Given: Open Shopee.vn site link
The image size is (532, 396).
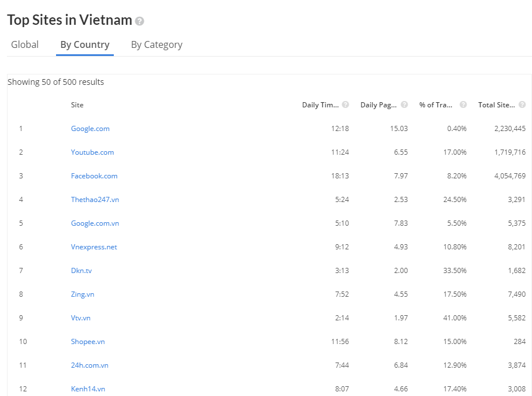Looking at the screenshot, I should pyautogui.click(x=88, y=341).
